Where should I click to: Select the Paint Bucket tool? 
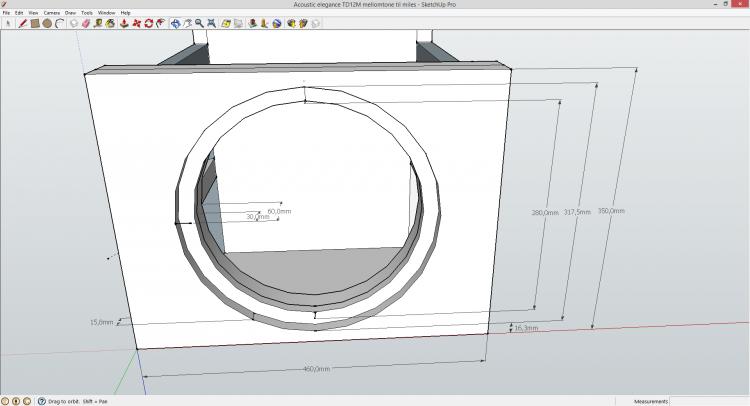tap(110, 23)
